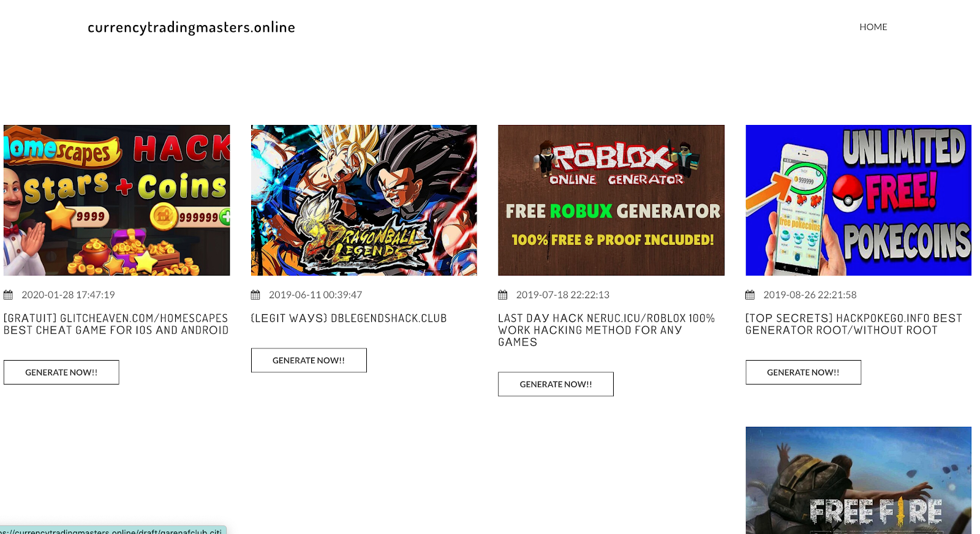The height and width of the screenshot is (534, 980).
Task: Open the Unlimited Free Pokecoins image
Action: 858,200
